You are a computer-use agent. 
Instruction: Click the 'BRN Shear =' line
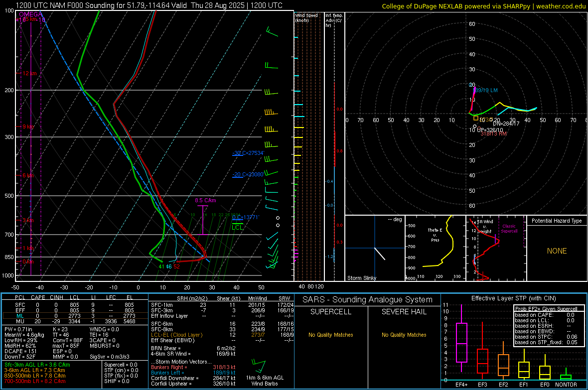coord(193,348)
